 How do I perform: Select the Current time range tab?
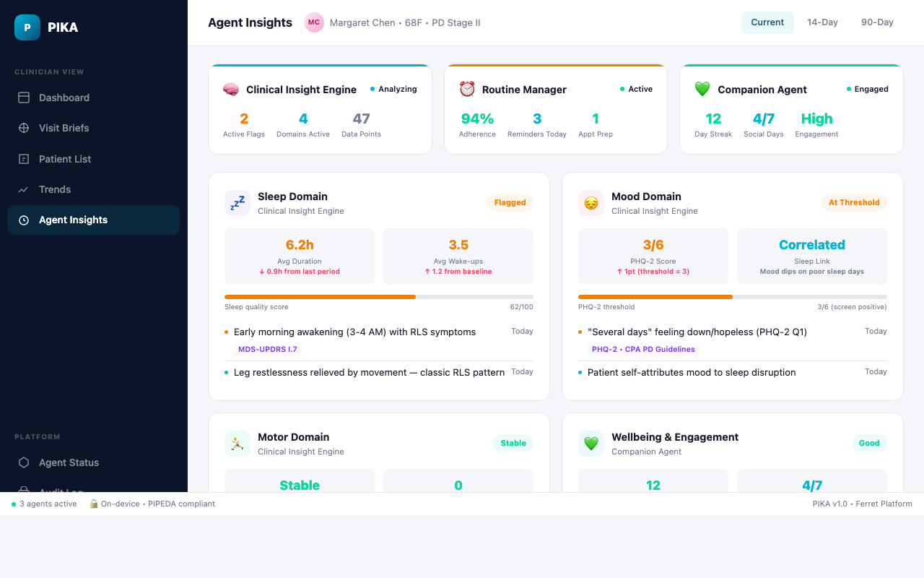pos(767,22)
